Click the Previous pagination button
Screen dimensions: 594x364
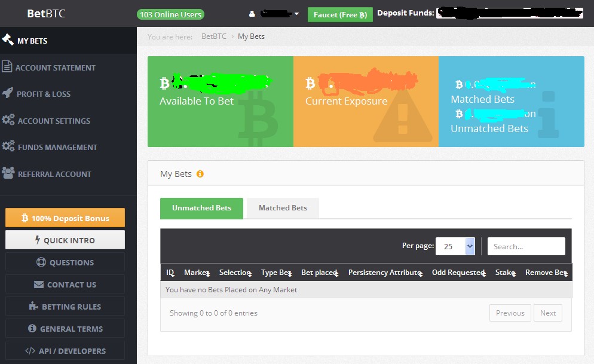[510, 313]
